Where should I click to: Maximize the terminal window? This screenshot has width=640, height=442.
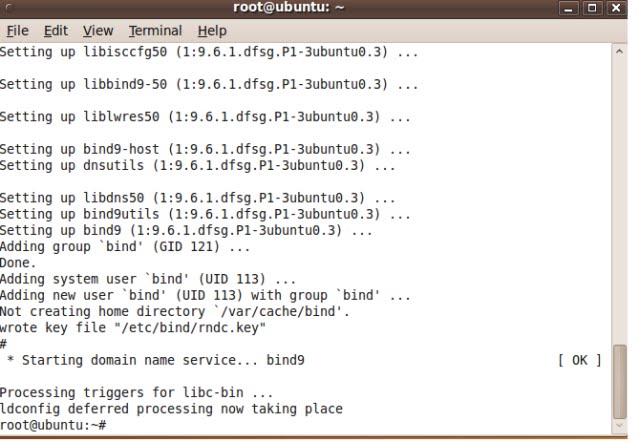[592, 8]
